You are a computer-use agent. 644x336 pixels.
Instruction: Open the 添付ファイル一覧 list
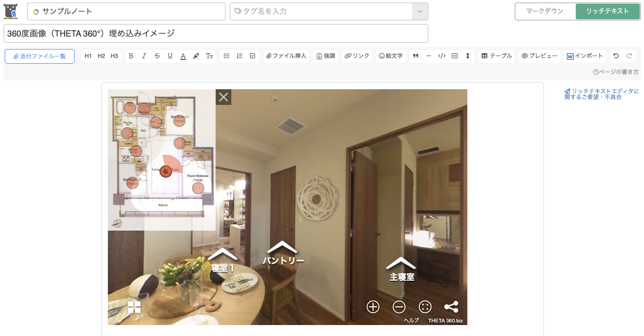40,56
